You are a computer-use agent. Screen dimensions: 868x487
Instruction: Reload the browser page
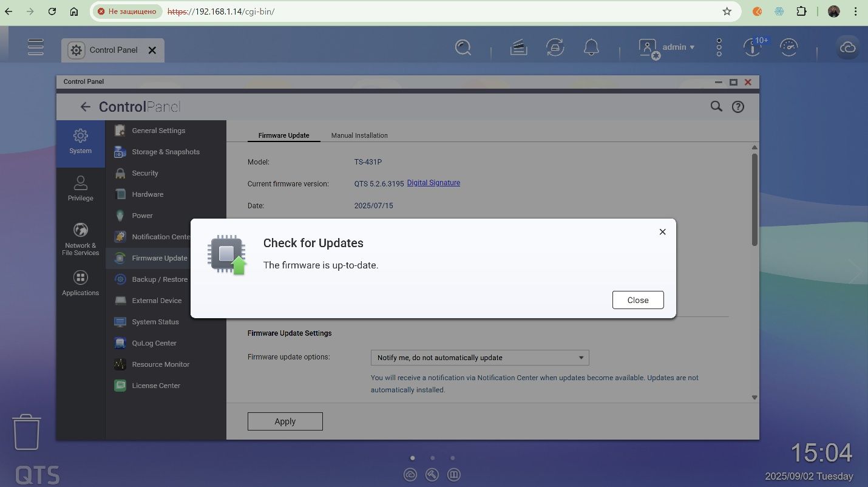click(52, 12)
